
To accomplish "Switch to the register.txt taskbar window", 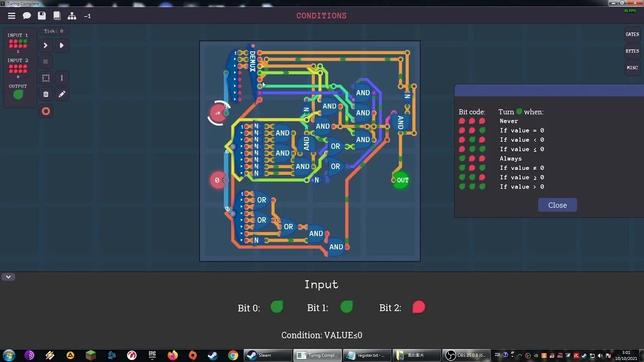I will click(368, 355).
